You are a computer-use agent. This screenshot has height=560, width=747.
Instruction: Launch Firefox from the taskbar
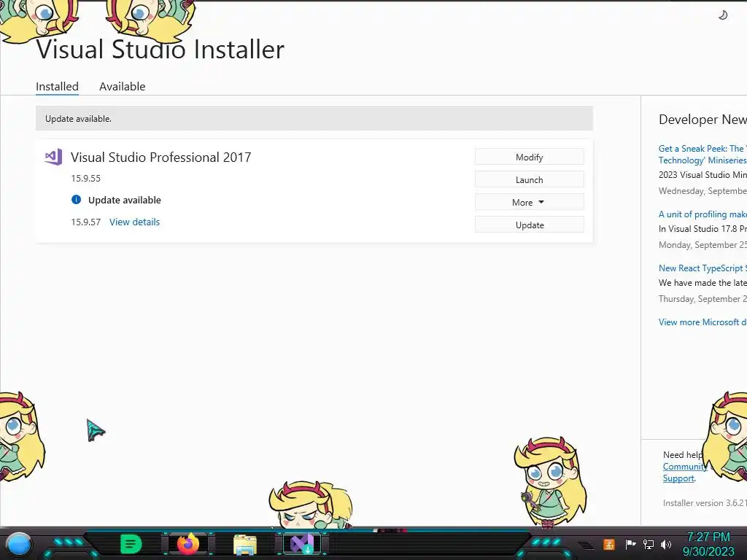(188, 544)
